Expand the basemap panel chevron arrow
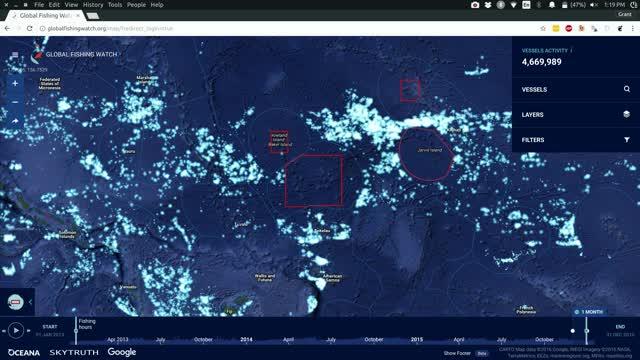Image resolution: width=640 pixels, height=360 pixels. tap(30, 302)
